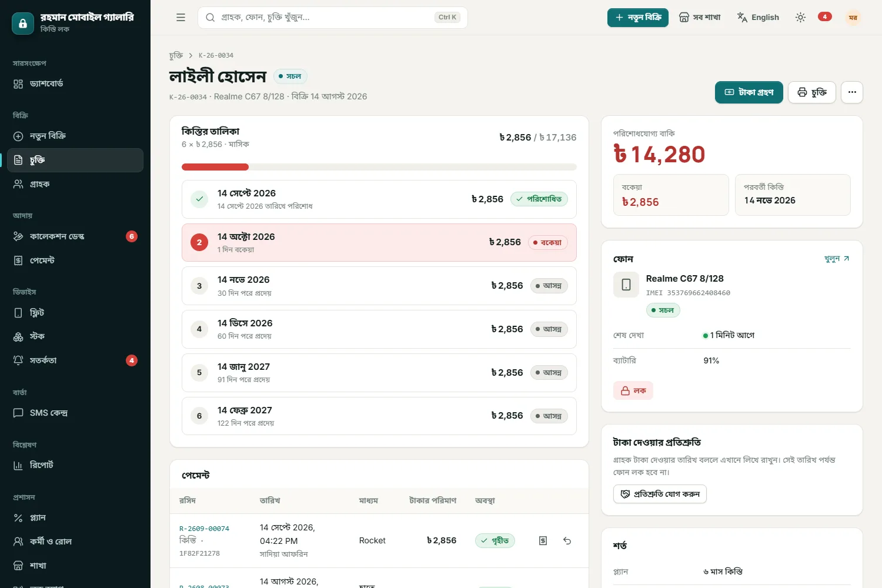Click the Rocket payment method cell
The height and width of the screenshot is (588, 882).
click(372, 540)
